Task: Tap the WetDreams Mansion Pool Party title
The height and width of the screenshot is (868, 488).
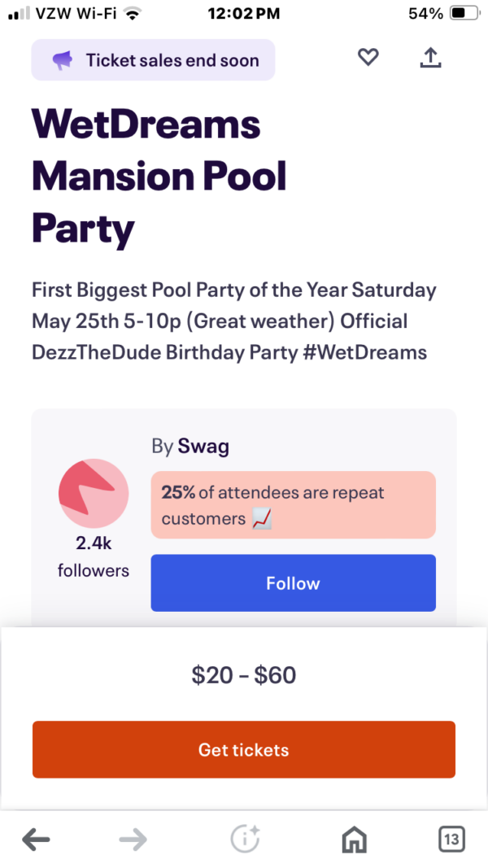Action: point(159,177)
